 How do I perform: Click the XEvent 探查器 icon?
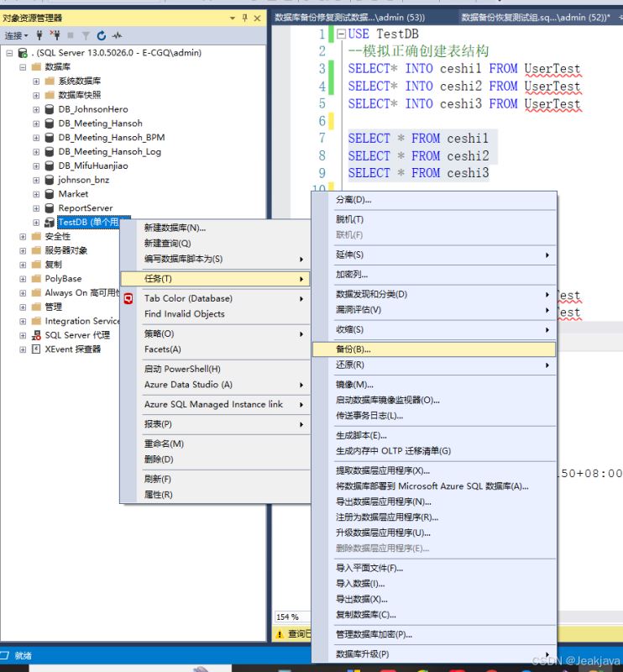point(36,349)
